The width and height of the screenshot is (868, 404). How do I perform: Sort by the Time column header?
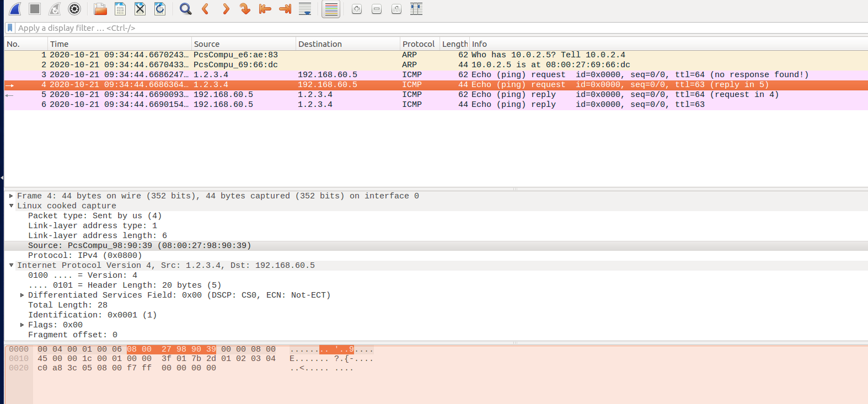pos(119,44)
